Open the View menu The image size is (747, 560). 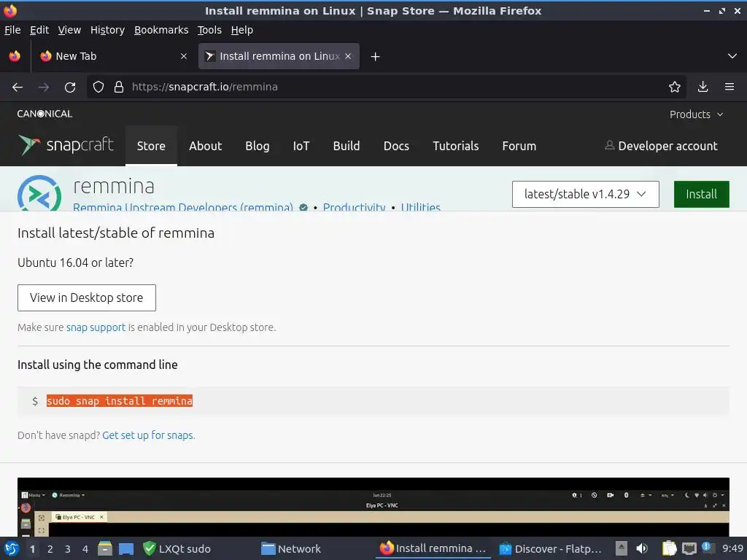[x=69, y=30]
